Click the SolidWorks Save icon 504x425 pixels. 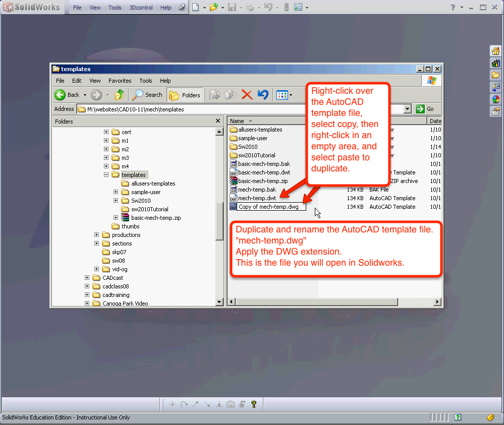(232, 7)
